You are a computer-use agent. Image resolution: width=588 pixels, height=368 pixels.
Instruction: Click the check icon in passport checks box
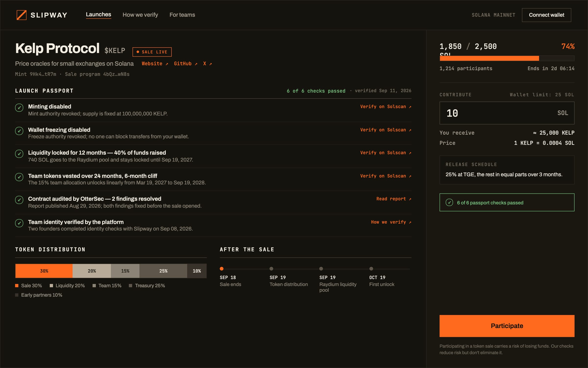(449, 203)
